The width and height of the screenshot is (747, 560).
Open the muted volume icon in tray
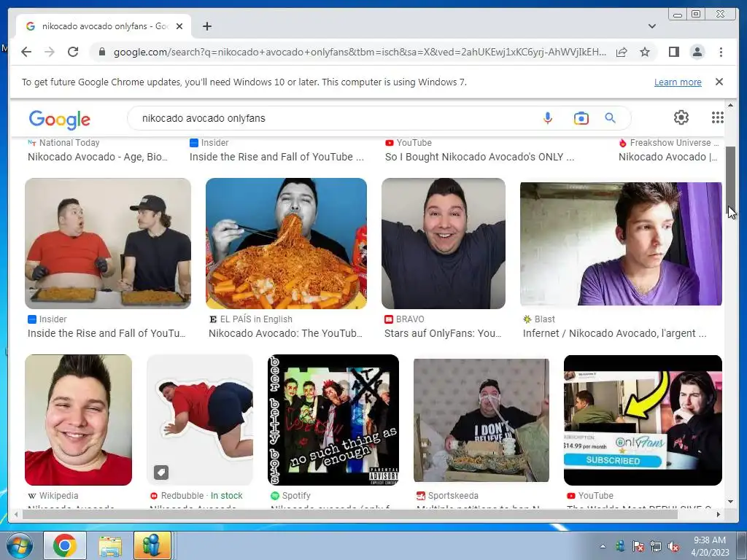tap(673, 546)
